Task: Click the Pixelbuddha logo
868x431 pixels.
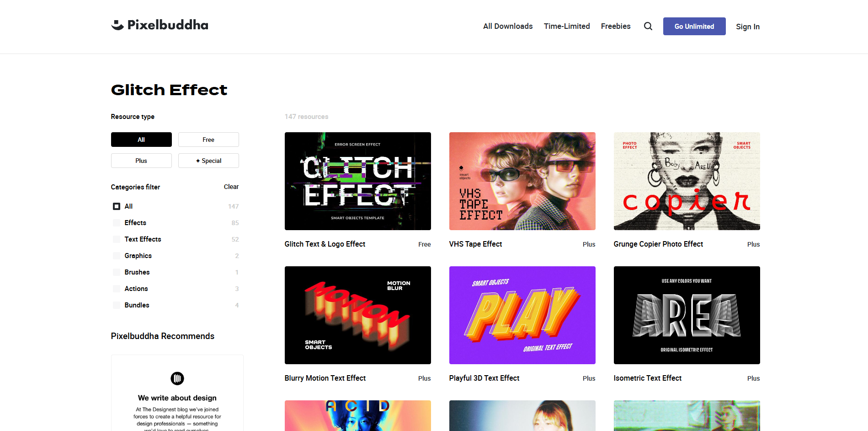Action: point(159,25)
